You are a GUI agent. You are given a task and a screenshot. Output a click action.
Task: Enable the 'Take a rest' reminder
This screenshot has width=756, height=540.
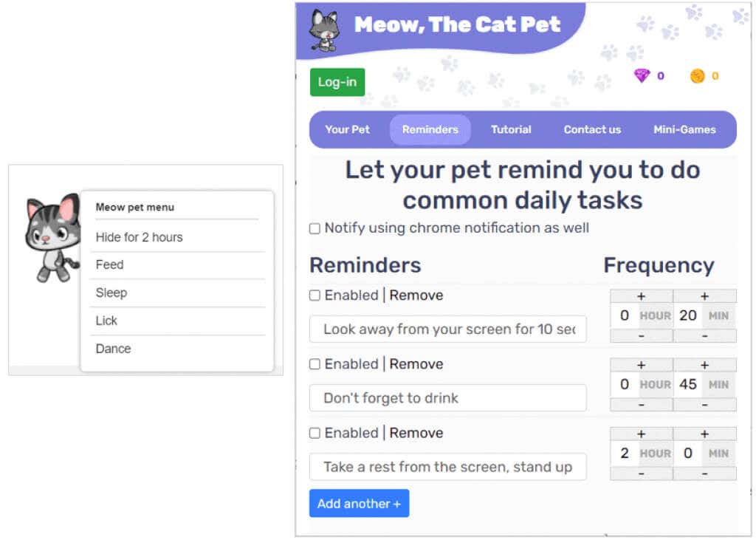315,433
